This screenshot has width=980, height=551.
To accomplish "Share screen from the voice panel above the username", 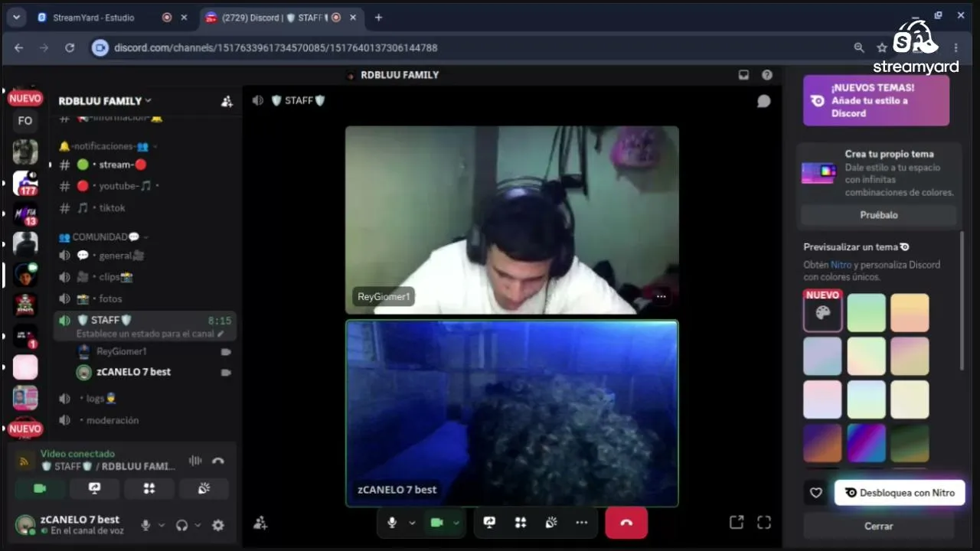I will tap(95, 488).
